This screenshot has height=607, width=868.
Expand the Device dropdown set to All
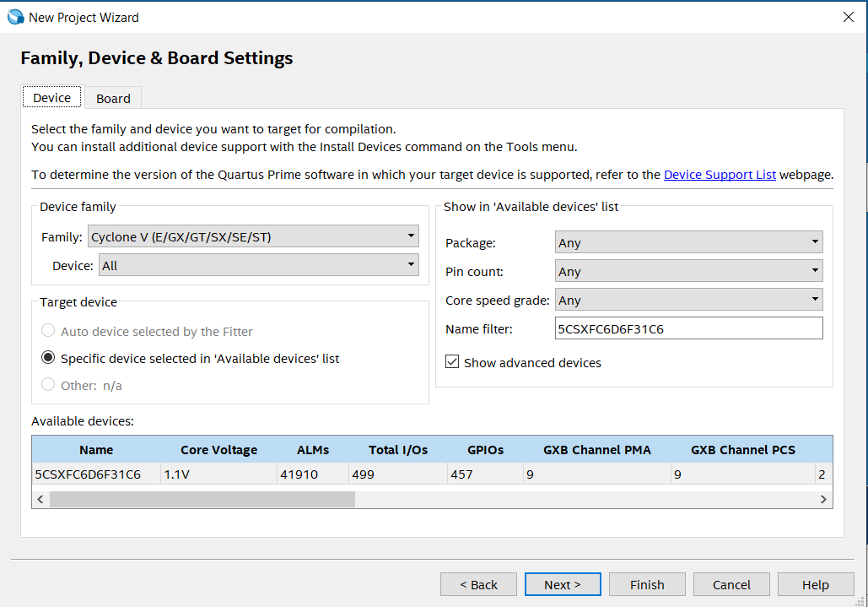click(x=258, y=265)
